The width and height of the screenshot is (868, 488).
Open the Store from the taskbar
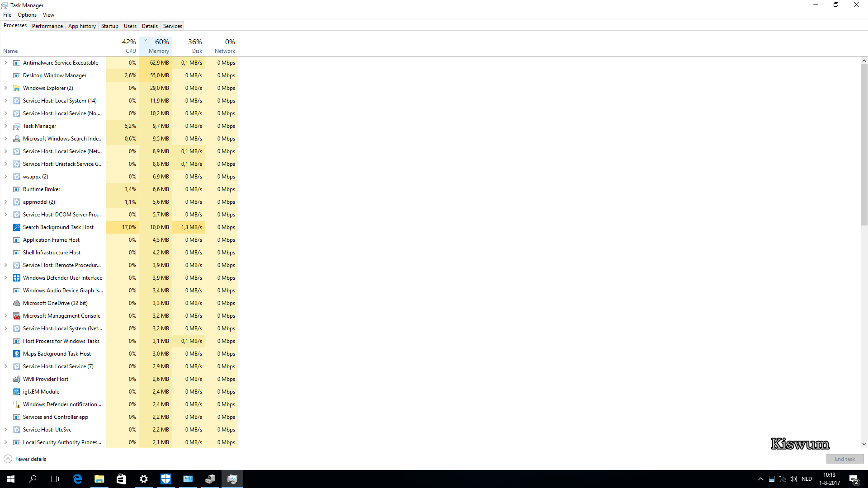[x=121, y=479]
